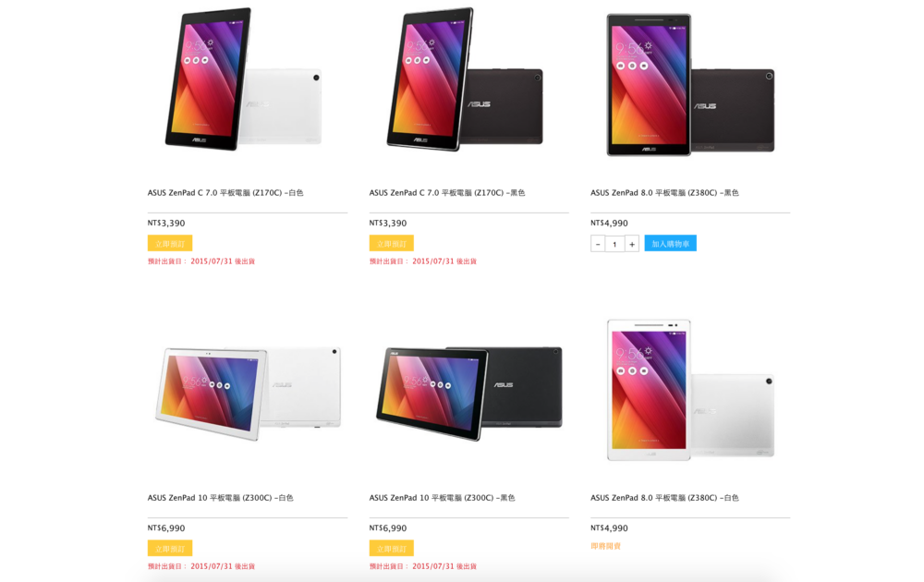
Task: Open the white ZenPad 8.0 product image
Action: coord(690,390)
